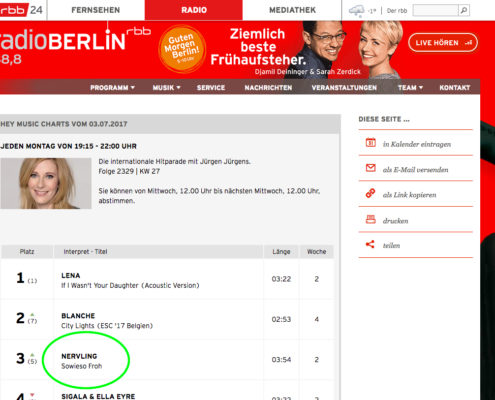Expand the TEAM dropdown menu
The image size is (495, 400).
(x=410, y=88)
